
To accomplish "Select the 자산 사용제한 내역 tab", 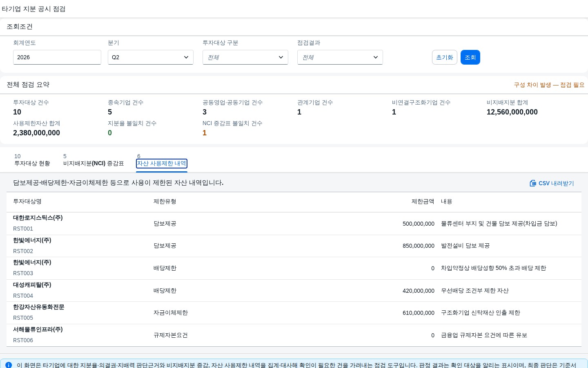I will 162,163.
